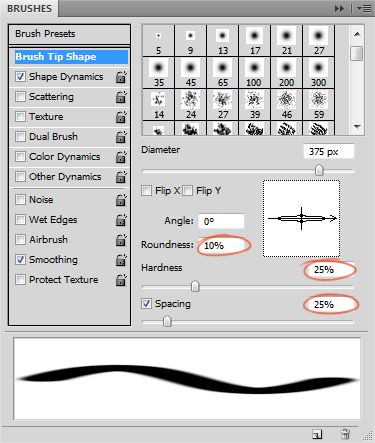The image size is (375, 443).
Task: Select the BRUSHES panel tab
Action: [x=29, y=8]
